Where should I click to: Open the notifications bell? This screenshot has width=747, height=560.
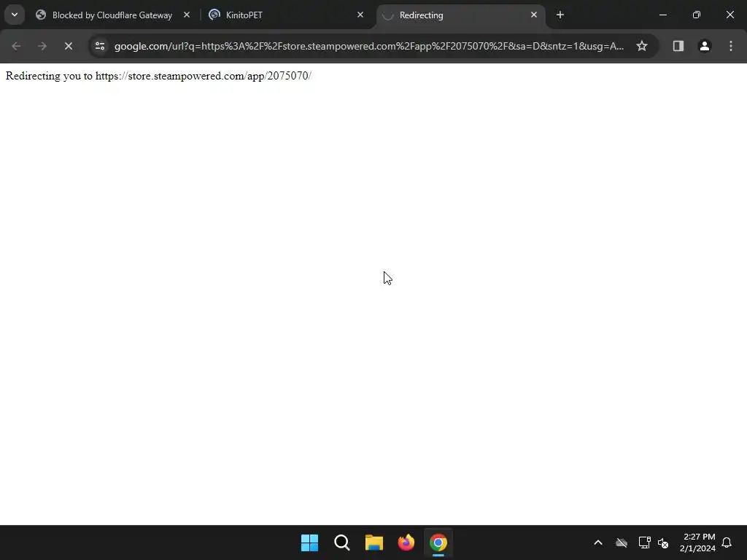coord(727,542)
